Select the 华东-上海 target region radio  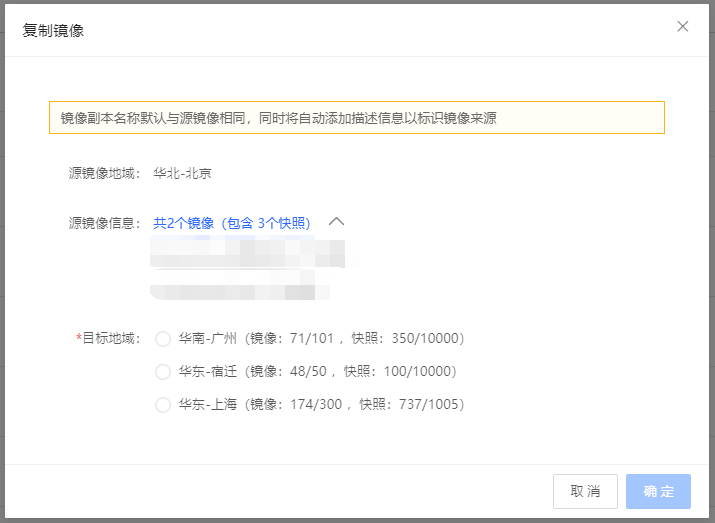click(163, 404)
